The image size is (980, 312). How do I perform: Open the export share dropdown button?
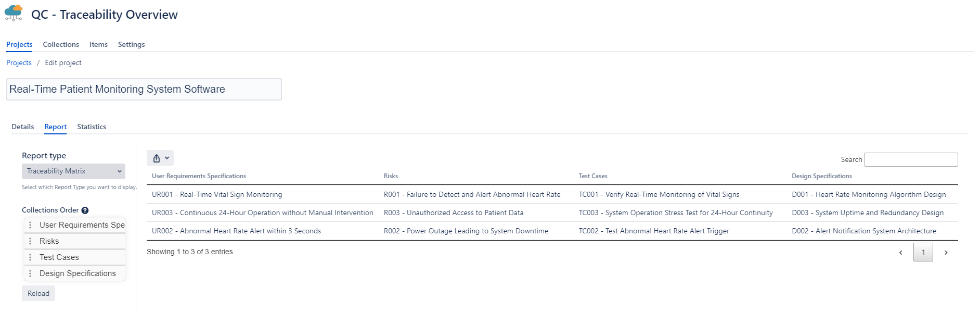tap(160, 158)
